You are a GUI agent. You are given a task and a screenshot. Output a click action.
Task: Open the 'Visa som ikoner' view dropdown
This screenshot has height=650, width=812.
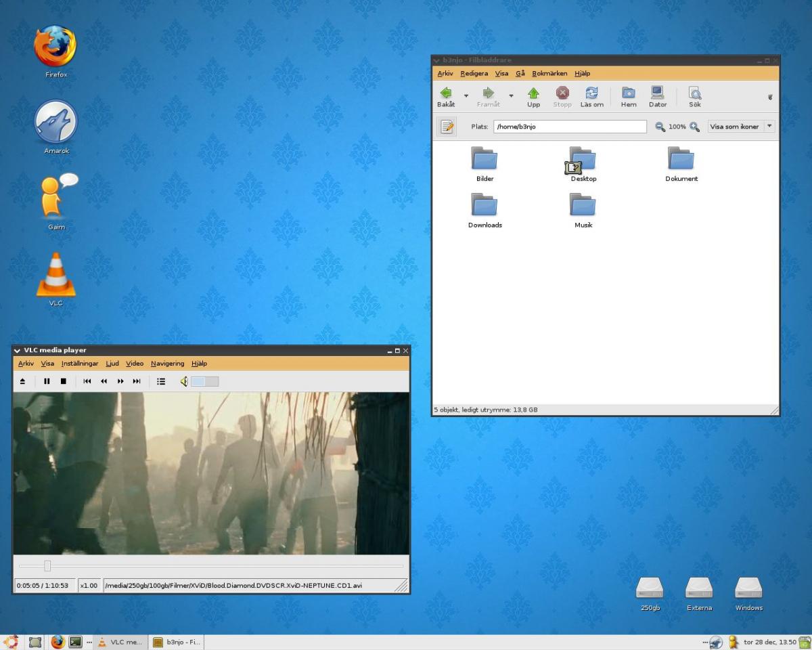click(741, 127)
